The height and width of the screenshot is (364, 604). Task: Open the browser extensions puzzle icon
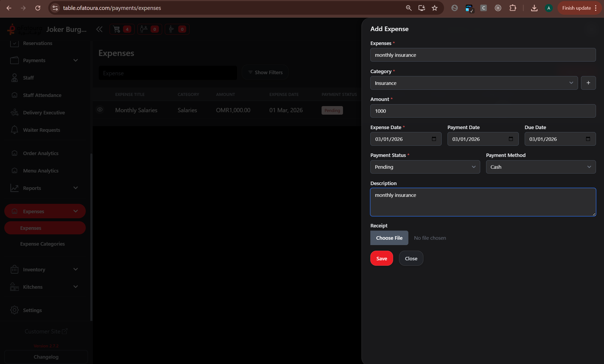coord(513,8)
